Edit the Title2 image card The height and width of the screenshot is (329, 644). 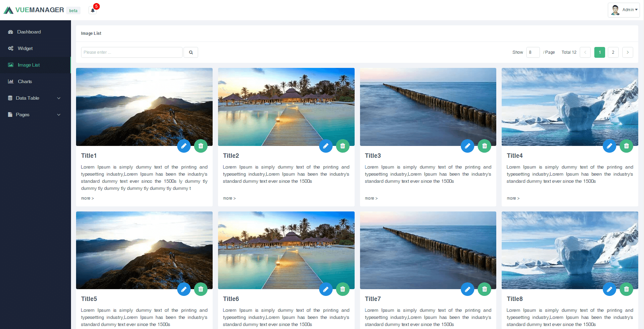tap(326, 146)
